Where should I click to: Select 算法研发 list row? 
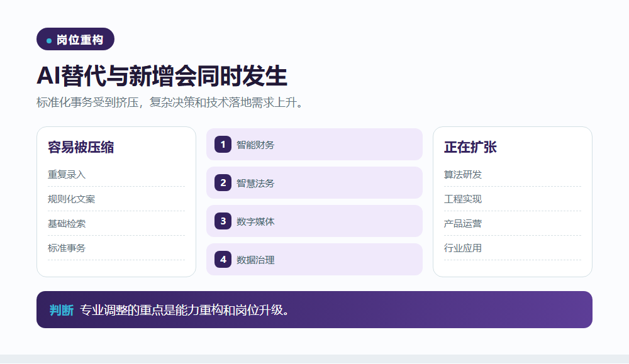512,175
